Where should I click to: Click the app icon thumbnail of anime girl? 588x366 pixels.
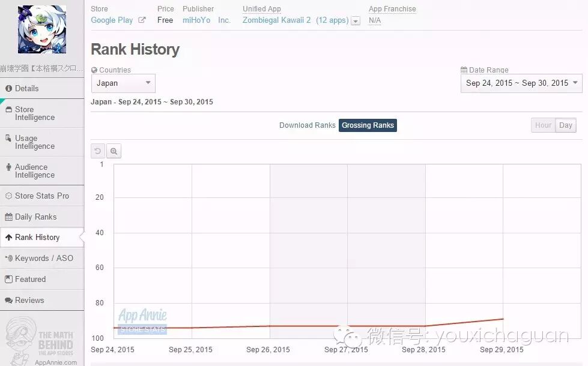42,29
